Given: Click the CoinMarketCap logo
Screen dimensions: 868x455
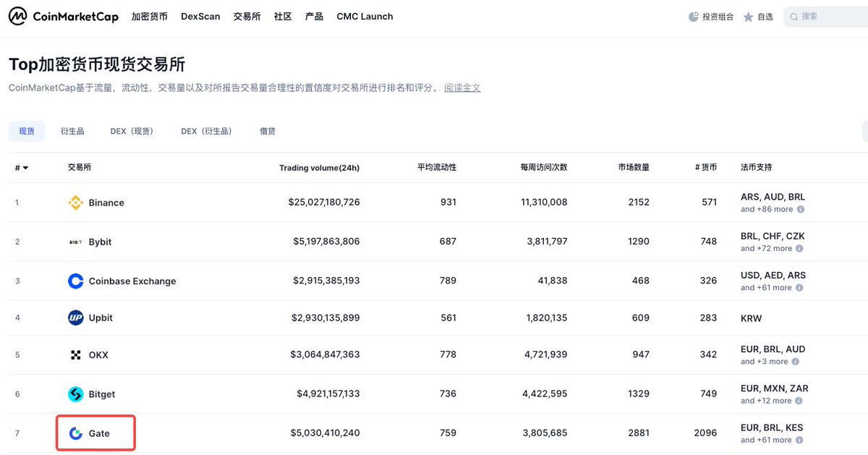Looking at the screenshot, I should (x=63, y=17).
